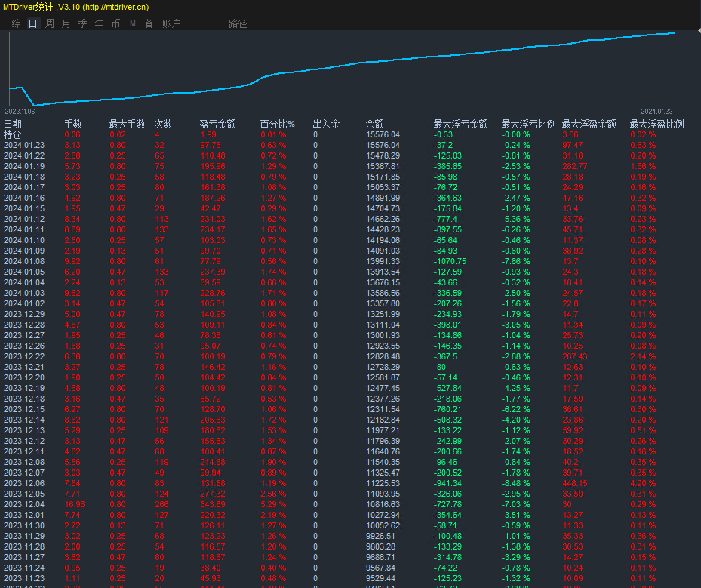Select the 持仓 holdings row
The image size is (701, 588).
coord(13,134)
